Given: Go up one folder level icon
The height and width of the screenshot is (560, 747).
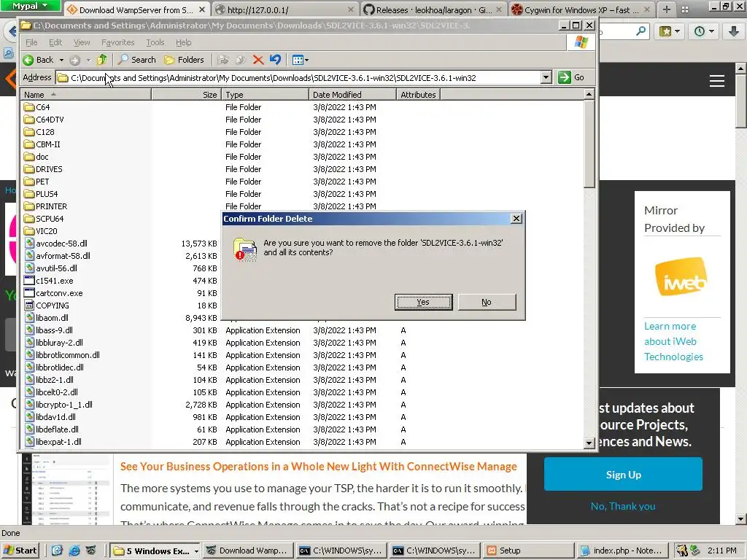Looking at the screenshot, I should [x=102, y=60].
